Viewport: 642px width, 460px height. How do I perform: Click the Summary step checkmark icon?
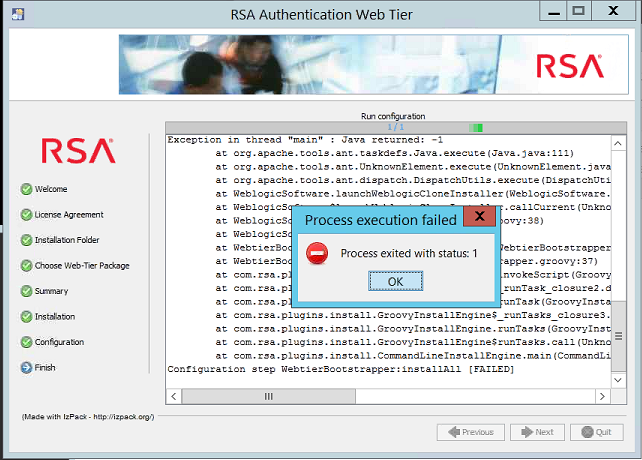[26, 291]
